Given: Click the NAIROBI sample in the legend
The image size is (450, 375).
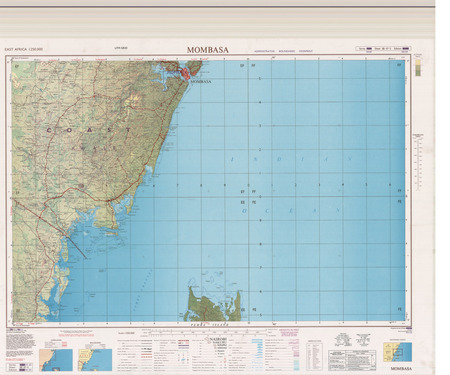Looking at the screenshot, I should (x=217, y=338).
